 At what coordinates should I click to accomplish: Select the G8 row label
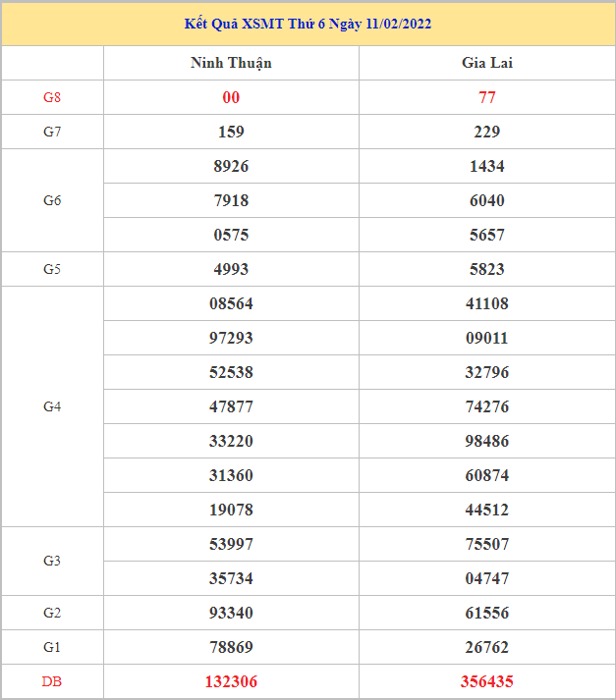[52, 97]
